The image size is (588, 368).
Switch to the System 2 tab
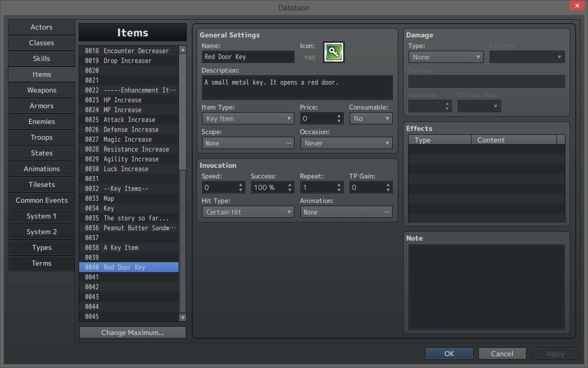pos(42,232)
